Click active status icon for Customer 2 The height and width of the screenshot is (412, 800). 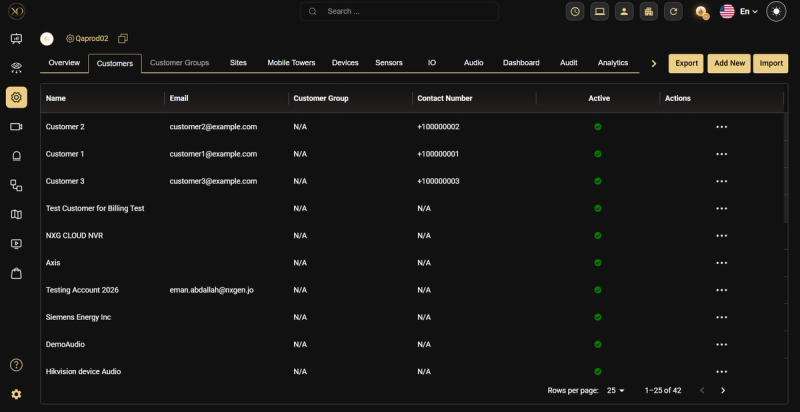coord(598,127)
